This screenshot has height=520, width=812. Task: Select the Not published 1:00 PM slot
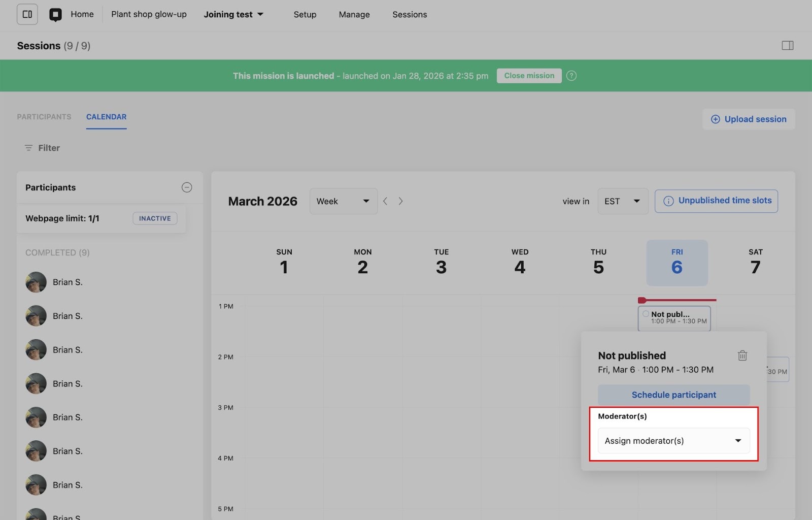(x=674, y=318)
